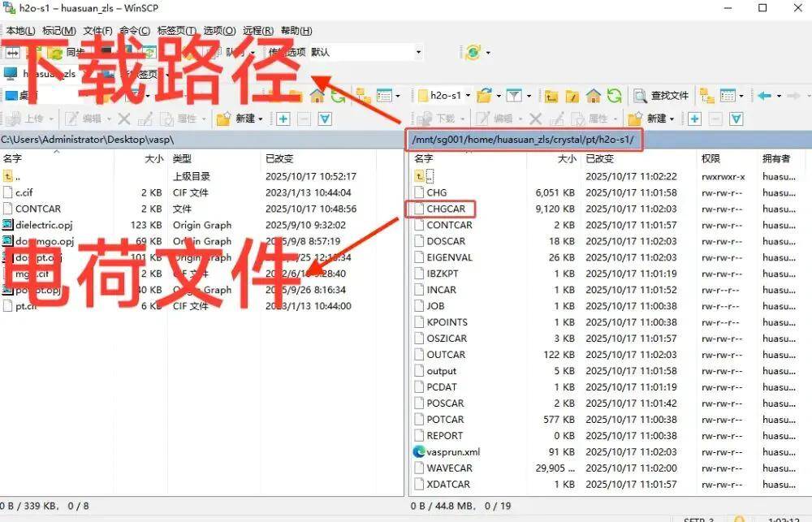This screenshot has width=812, height=522.
Task: Click the remote select-files plus icon
Action: click(x=695, y=119)
